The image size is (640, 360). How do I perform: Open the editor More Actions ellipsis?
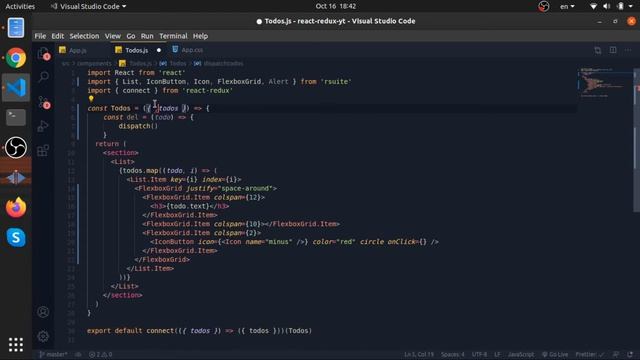coord(628,50)
